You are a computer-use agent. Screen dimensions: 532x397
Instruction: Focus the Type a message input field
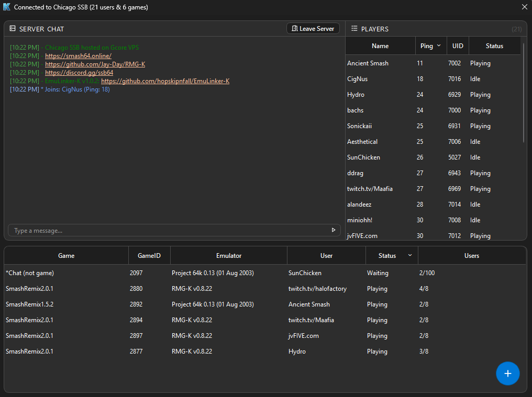click(x=174, y=230)
